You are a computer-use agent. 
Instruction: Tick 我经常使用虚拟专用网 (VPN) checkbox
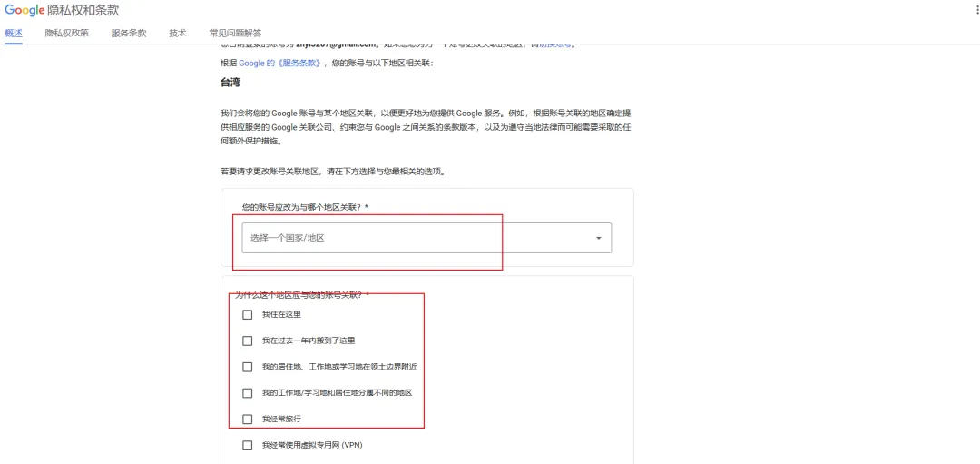[x=248, y=445]
